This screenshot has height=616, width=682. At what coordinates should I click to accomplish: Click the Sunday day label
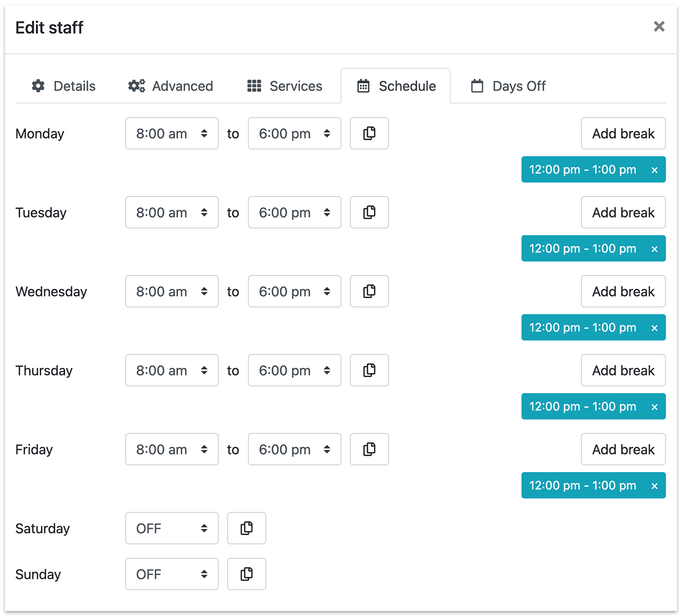(x=38, y=575)
